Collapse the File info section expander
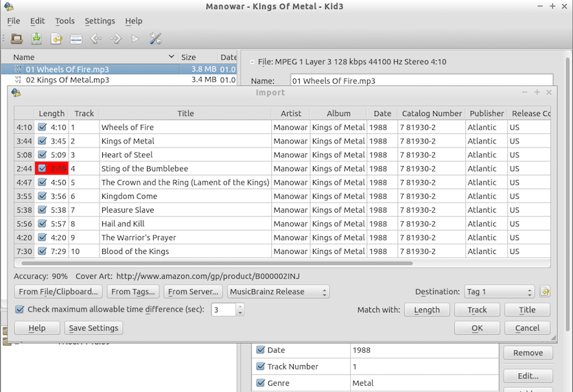This screenshot has height=392, width=573. click(x=252, y=62)
